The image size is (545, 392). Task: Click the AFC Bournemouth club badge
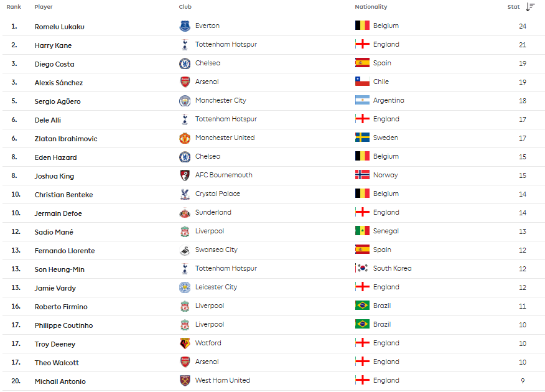185,175
